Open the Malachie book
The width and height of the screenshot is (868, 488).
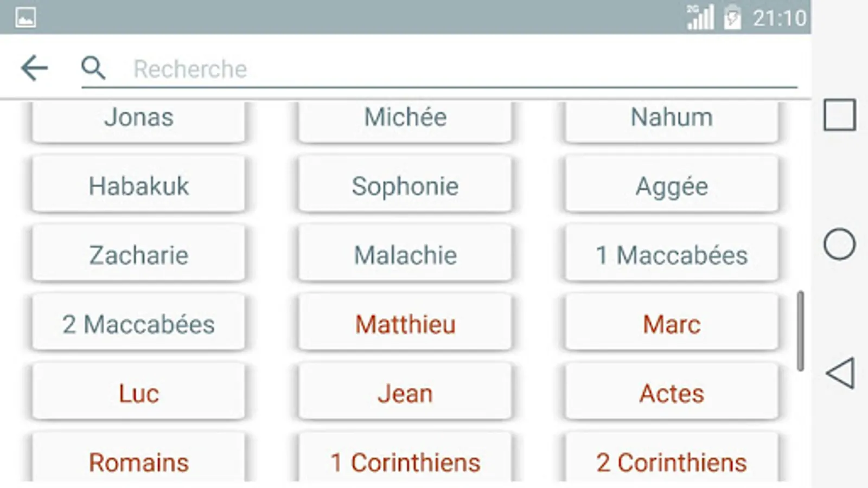[405, 255]
